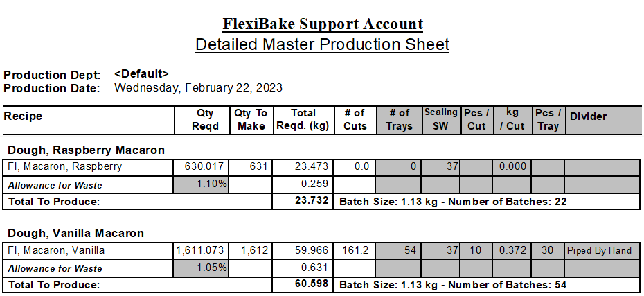Select the Production Dept <Default> value

[x=141, y=74]
